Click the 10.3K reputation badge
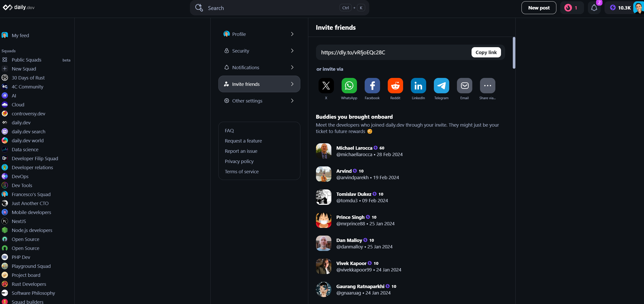The height and width of the screenshot is (304, 644). point(620,8)
